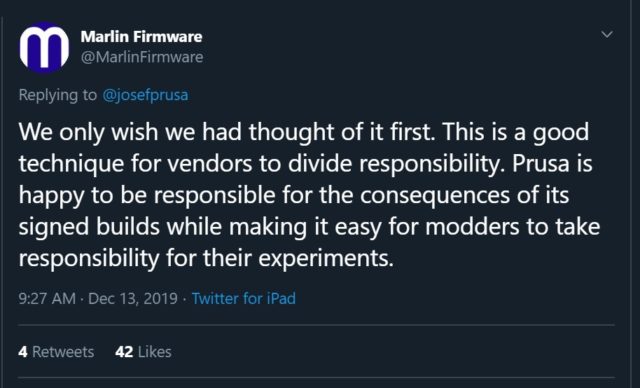View the 4 Retweets list
640x388 pixels.
pyautogui.click(x=56, y=352)
